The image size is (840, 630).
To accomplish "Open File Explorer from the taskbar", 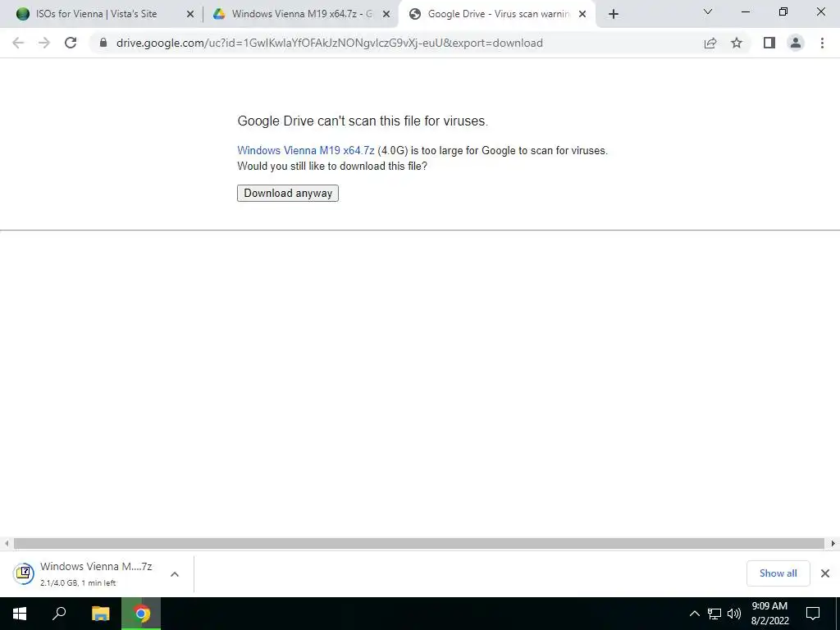I will (100, 614).
